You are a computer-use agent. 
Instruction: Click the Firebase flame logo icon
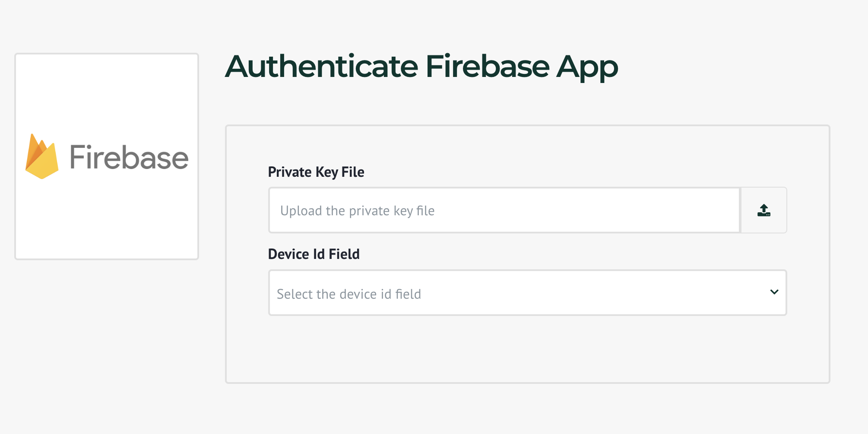pyautogui.click(x=42, y=156)
